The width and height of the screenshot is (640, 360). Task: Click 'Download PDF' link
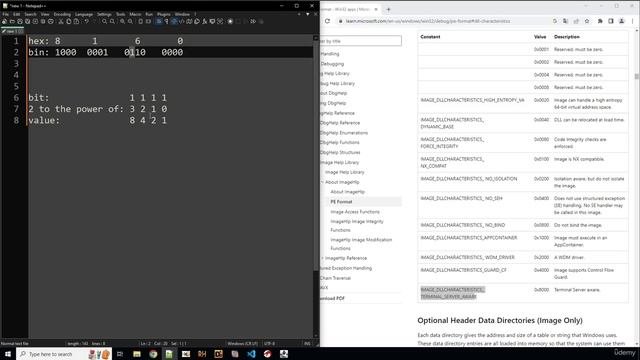tap(332, 298)
